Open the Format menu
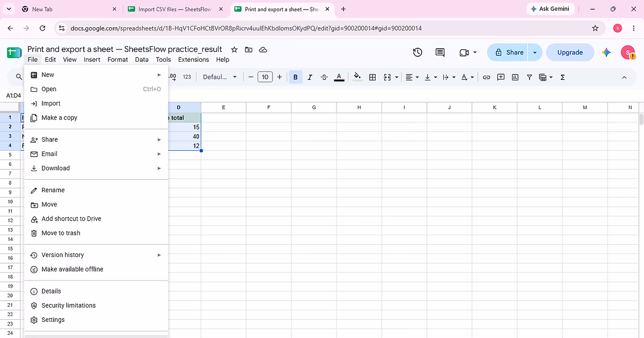 click(118, 60)
